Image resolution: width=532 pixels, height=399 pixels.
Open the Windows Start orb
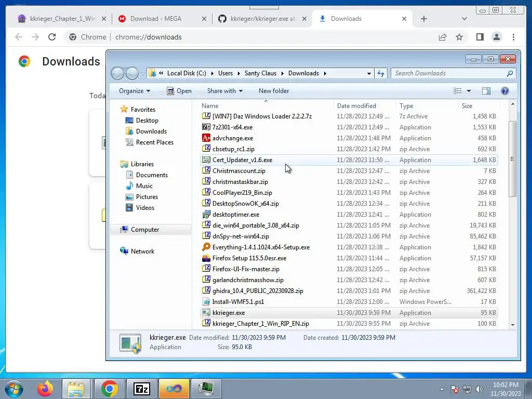click(x=14, y=389)
